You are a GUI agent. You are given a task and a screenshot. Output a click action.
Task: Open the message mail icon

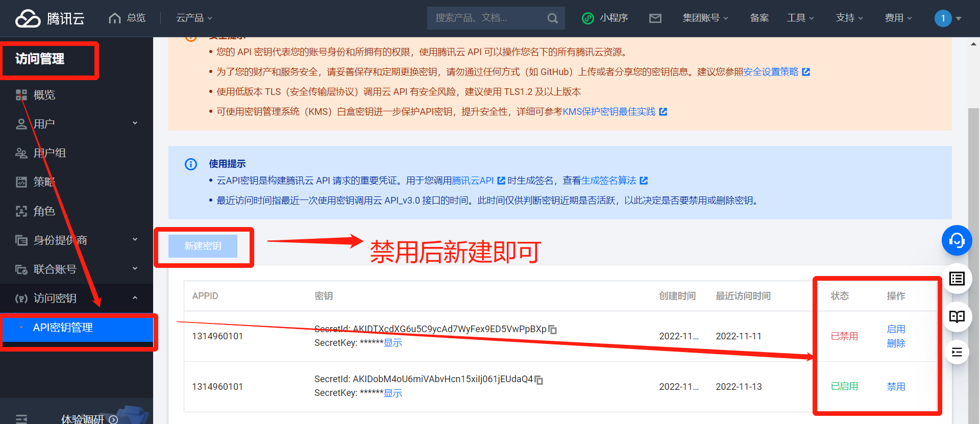pos(655,18)
